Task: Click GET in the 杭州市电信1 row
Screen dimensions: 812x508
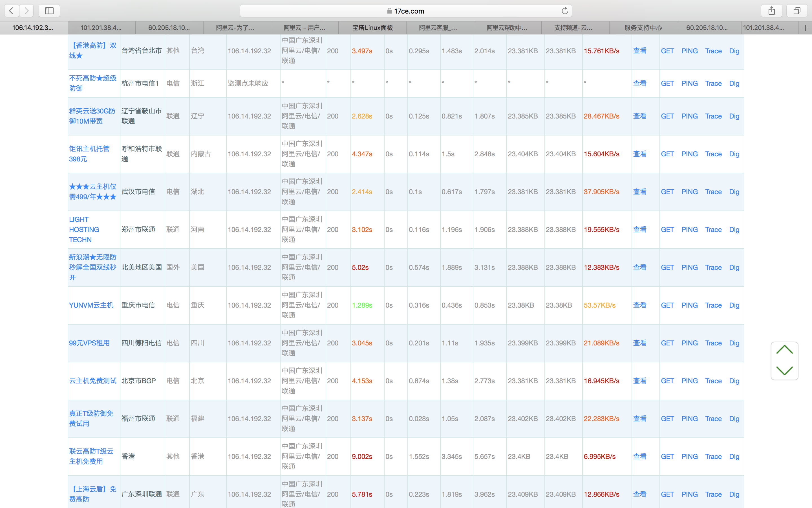Action: pos(667,83)
